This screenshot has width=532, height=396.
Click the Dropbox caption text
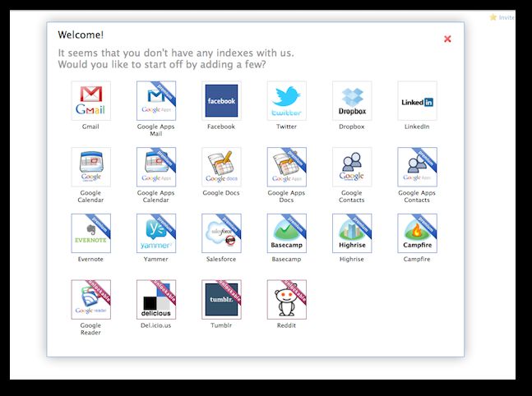click(351, 127)
